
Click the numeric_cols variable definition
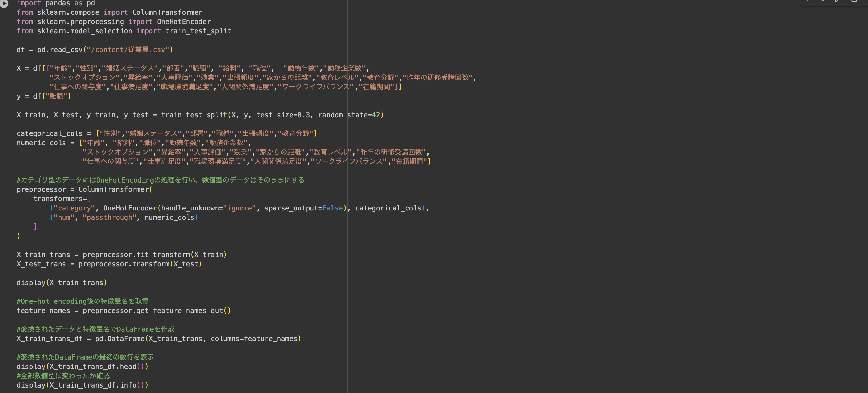pos(41,143)
